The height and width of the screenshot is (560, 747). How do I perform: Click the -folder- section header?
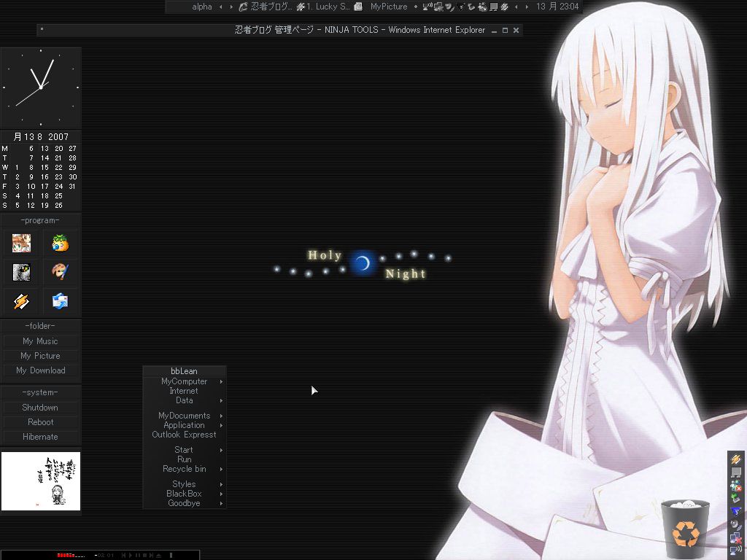tap(41, 326)
